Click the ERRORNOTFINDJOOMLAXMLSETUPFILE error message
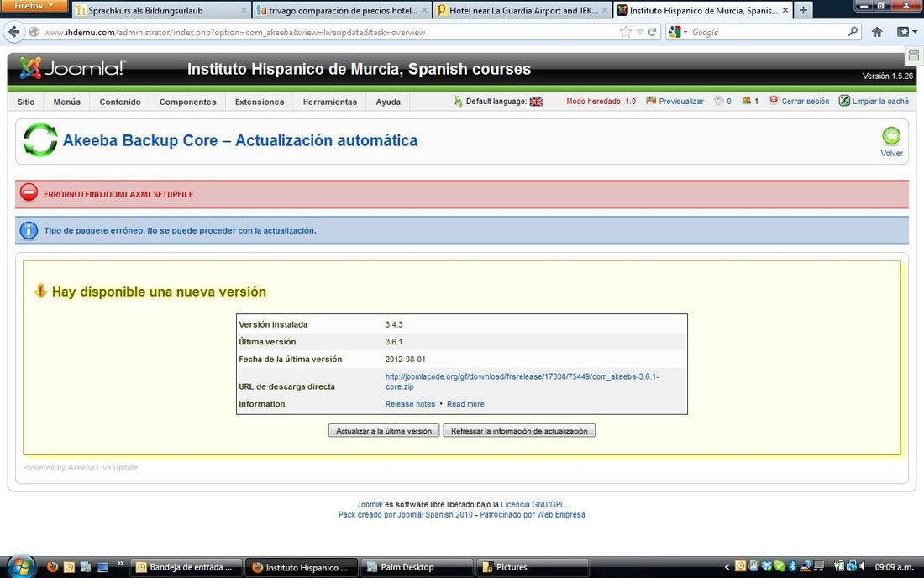 click(118, 194)
